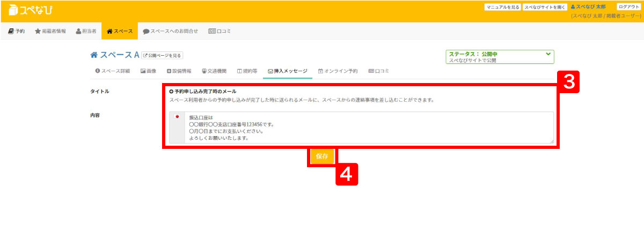The height and width of the screenshot is (233, 644).
Task: Click the plus icon beside 予約申し込み完了時のメール
Action: click(x=171, y=92)
